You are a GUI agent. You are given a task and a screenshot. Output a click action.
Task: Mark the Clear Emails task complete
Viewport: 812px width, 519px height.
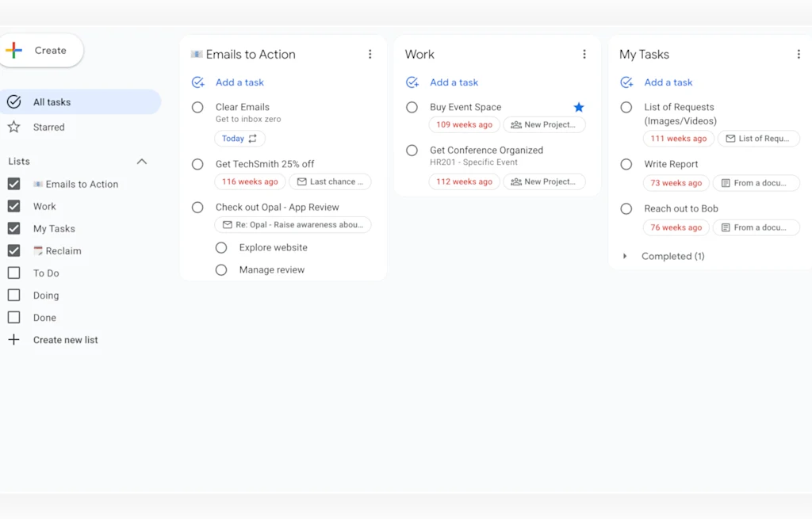(x=197, y=108)
